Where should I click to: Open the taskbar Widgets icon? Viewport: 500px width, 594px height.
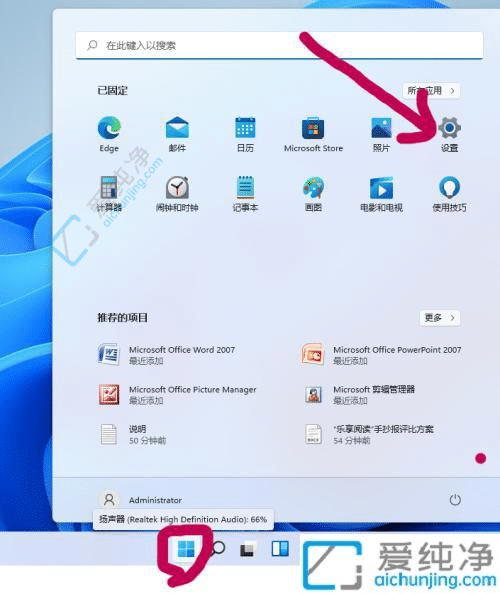(280, 548)
